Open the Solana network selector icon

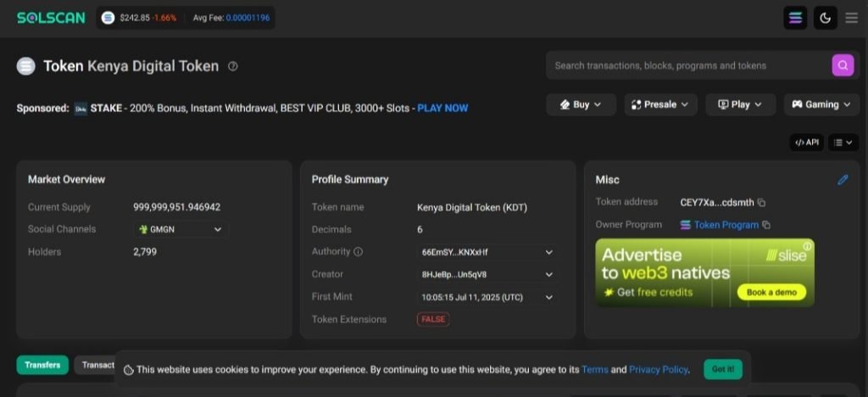pyautogui.click(x=795, y=18)
